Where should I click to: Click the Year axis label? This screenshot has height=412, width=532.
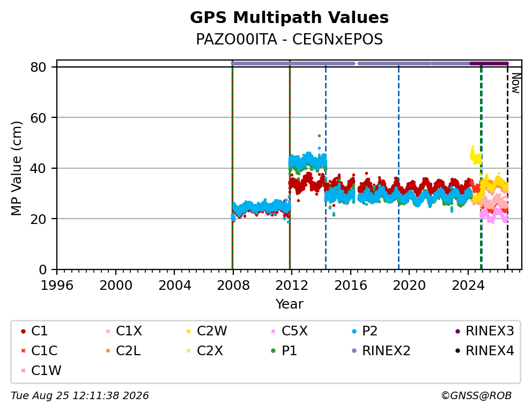point(289,304)
